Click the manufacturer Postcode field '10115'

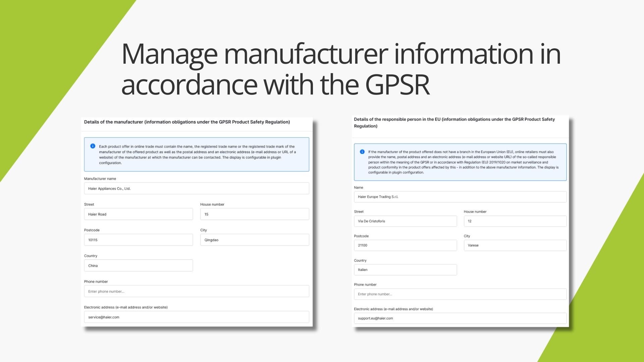(138, 240)
